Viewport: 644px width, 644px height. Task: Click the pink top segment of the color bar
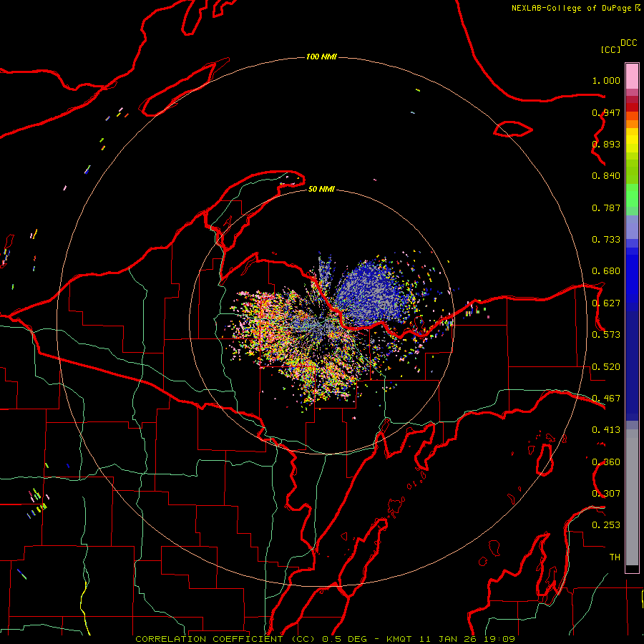(x=632, y=77)
